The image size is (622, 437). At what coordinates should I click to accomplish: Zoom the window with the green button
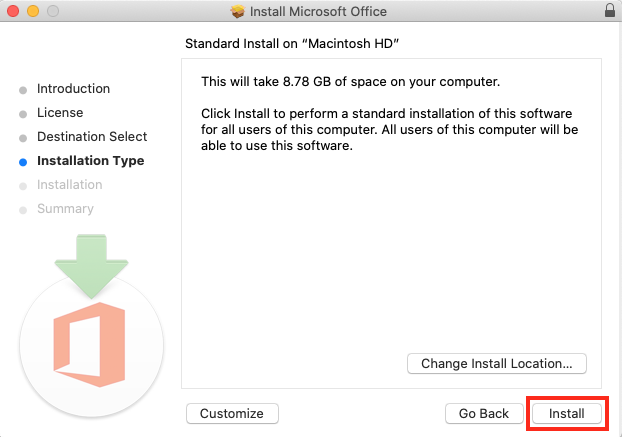click(51, 12)
